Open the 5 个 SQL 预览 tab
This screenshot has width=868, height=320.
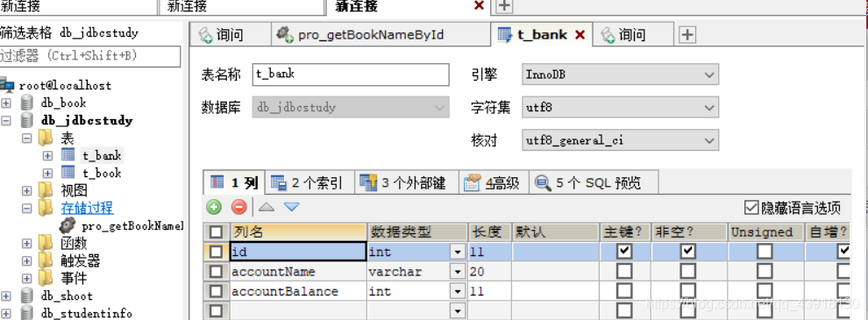click(x=594, y=182)
